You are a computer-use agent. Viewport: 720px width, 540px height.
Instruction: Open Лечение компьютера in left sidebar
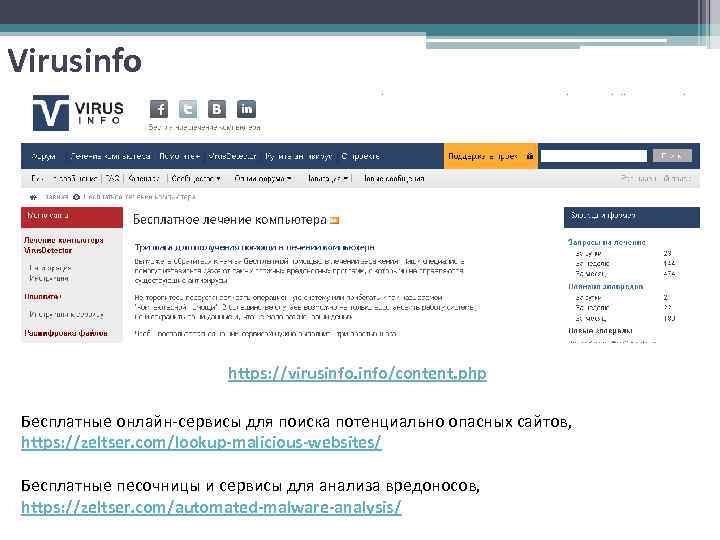(x=63, y=240)
